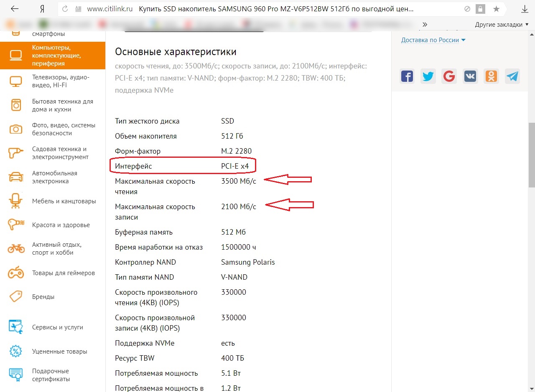
Task: Click the crossed-circle blocker icon in the address bar
Action: [467, 9]
